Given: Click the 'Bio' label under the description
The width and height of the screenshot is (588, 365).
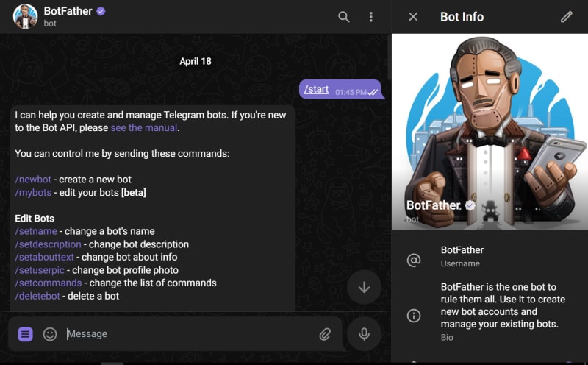Looking at the screenshot, I should pyautogui.click(x=447, y=337).
